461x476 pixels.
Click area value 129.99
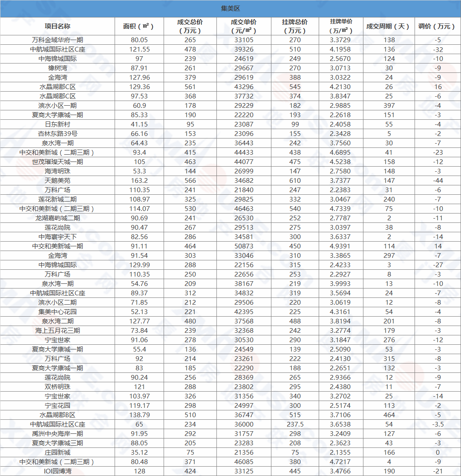pyautogui.click(x=139, y=265)
